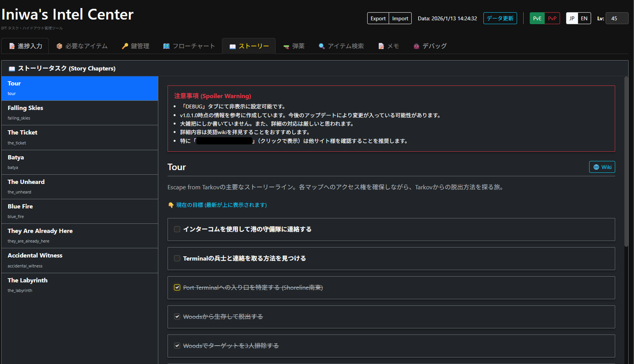Click the Export button
This screenshot has width=634, height=364.
[378, 19]
